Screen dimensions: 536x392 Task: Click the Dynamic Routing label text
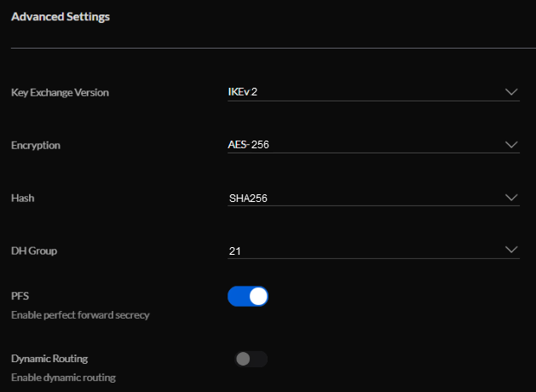point(49,359)
